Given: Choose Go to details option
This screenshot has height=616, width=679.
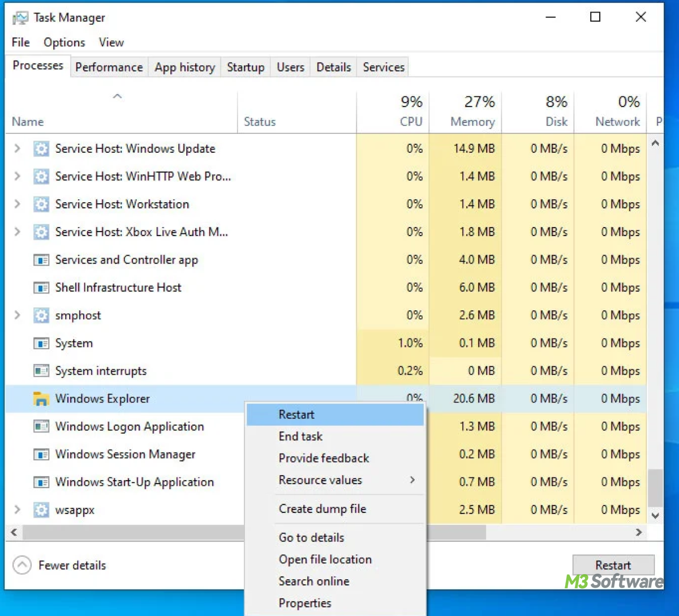Looking at the screenshot, I should pos(335,537).
